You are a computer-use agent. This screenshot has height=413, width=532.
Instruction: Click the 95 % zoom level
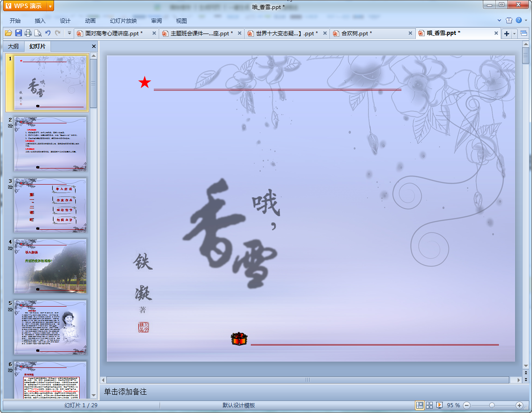[x=453, y=405]
